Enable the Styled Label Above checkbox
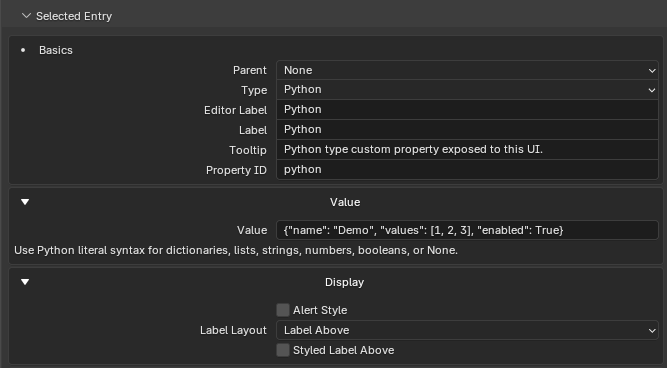667x368 pixels. coord(283,350)
